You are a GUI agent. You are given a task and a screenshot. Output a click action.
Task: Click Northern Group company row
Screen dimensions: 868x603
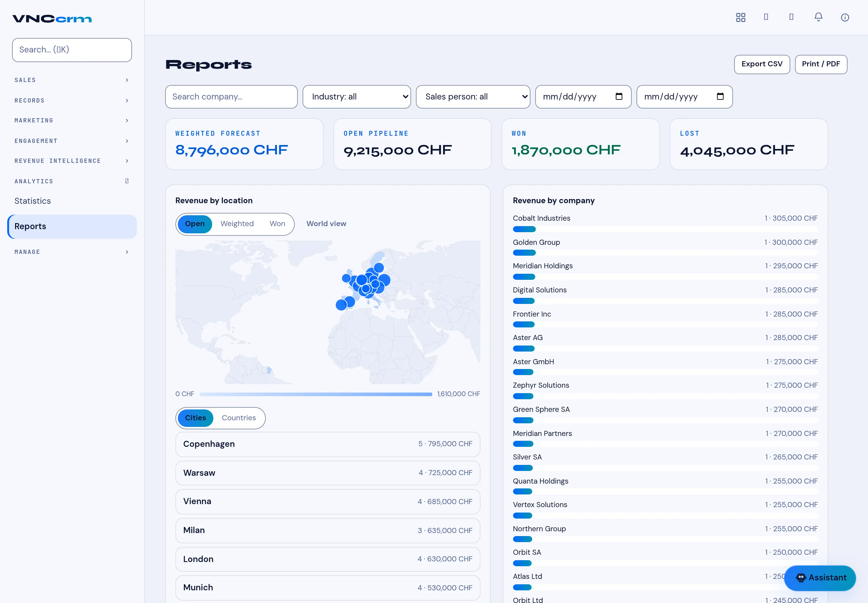tap(665, 533)
